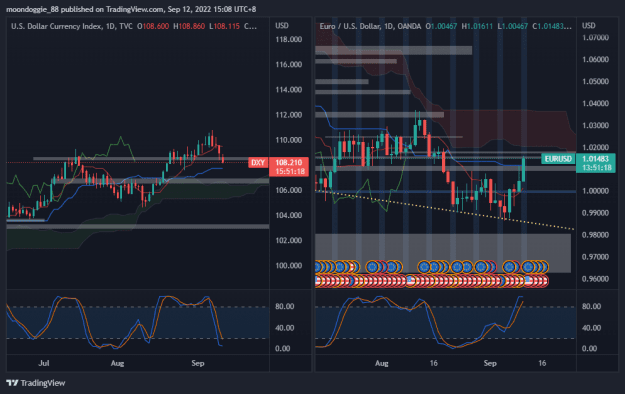Screen dimensions: 625x394
Task: Click the 102.000 price axis label
Action: (x=289, y=240)
